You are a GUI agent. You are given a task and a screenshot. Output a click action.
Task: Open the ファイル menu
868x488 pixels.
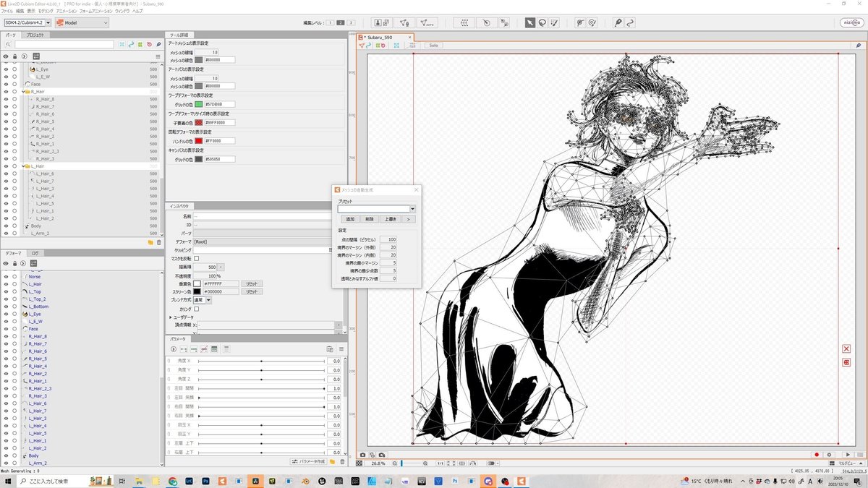[7, 12]
